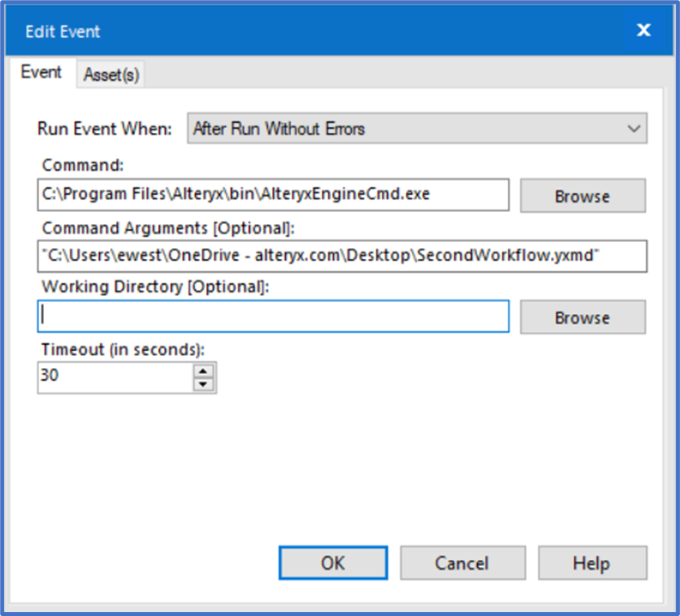
Task: Click Browse next to the Command field
Action: pyautogui.click(x=582, y=196)
